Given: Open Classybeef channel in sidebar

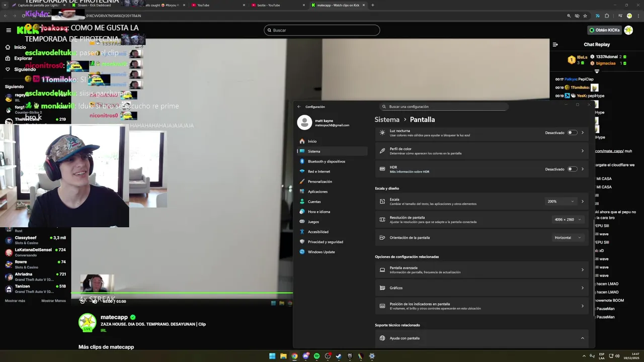Looking at the screenshot, I should [35, 239].
